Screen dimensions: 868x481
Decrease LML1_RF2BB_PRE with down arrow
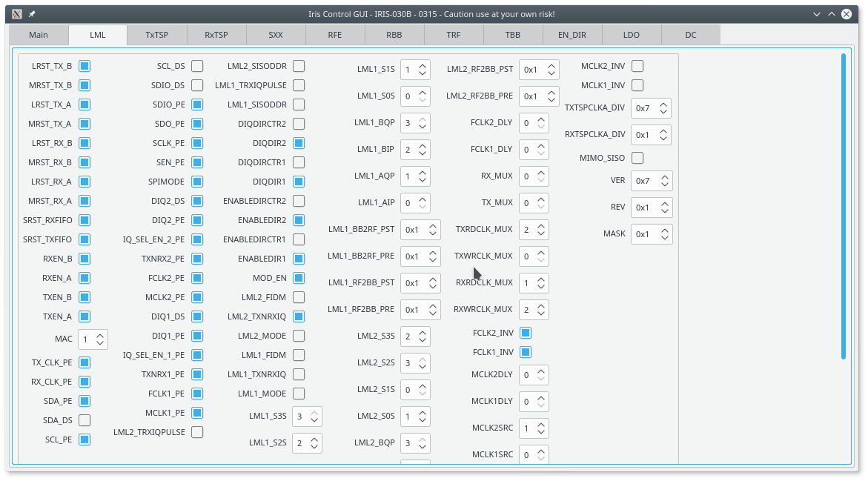(x=433, y=314)
